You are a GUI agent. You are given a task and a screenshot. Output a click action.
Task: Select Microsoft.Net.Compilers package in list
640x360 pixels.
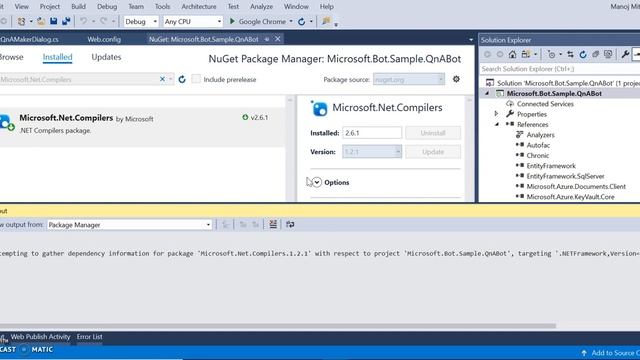[142, 126]
